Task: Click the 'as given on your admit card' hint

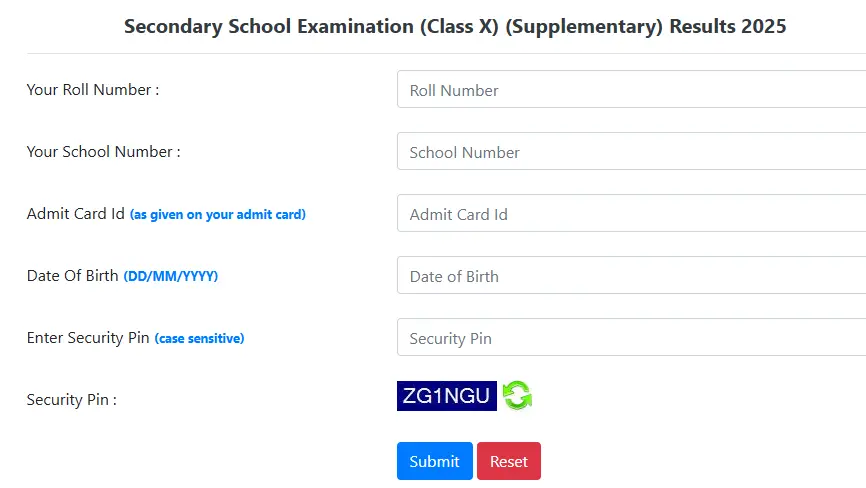Action: point(218,215)
